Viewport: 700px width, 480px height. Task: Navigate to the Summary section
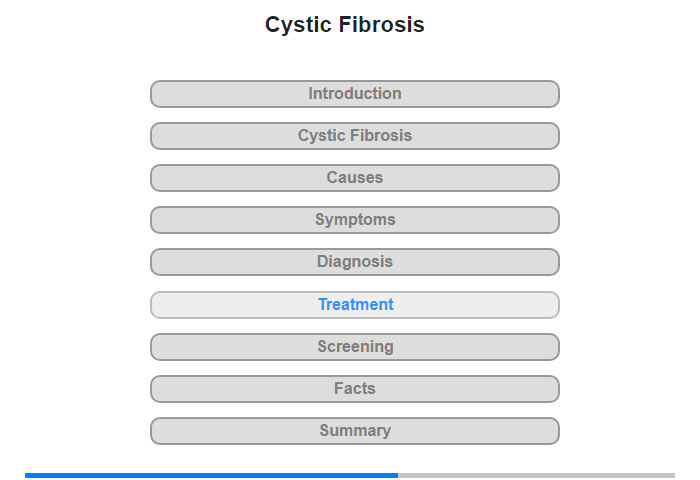tap(355, 431)
